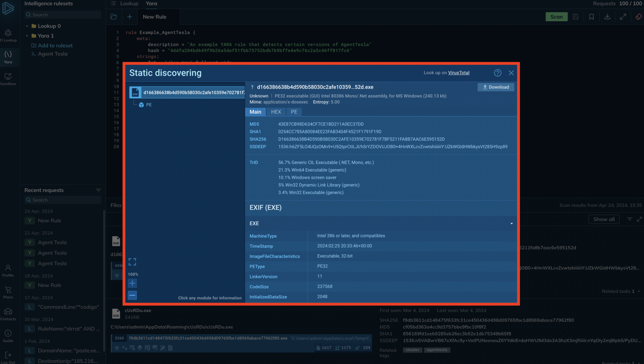
Task: Download the rule via the download icon
Action: click(608, 17)
